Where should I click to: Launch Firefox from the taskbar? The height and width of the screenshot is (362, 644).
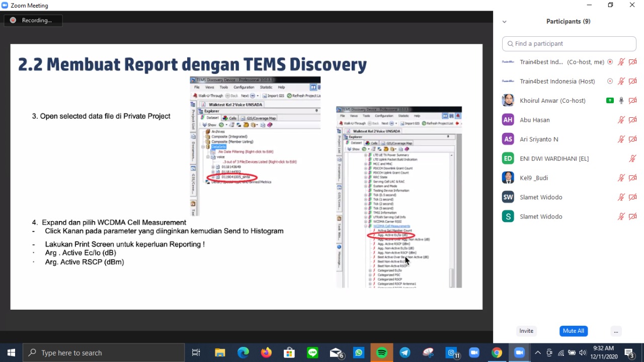(266, 353)
